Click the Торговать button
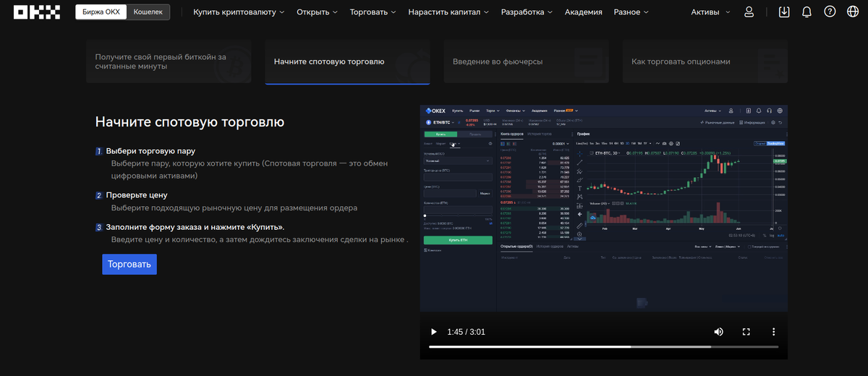This screenshot has height=376, width=868. tap(129, 264)
